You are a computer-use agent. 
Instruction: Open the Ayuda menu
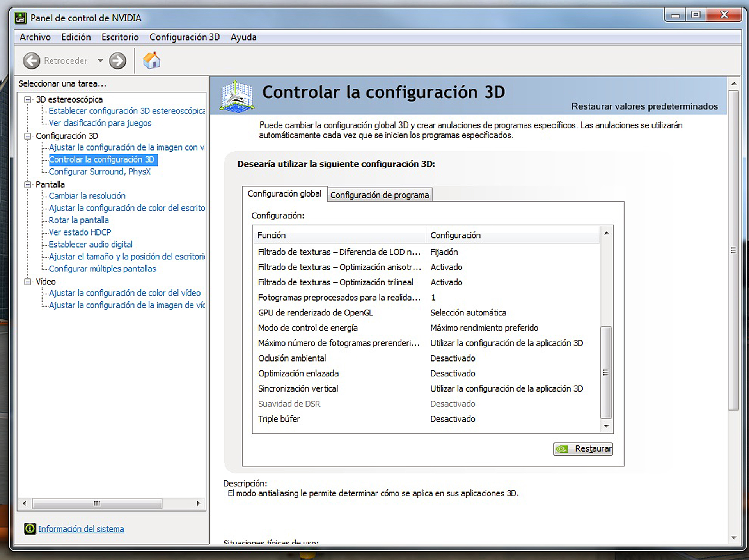point(243,37)
